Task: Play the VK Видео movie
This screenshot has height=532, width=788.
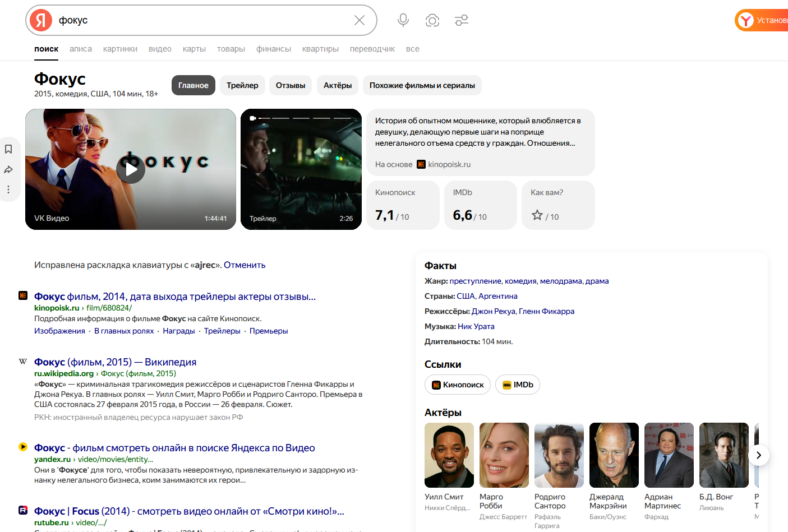Action: pyautogui.click(x=131, y=169)
